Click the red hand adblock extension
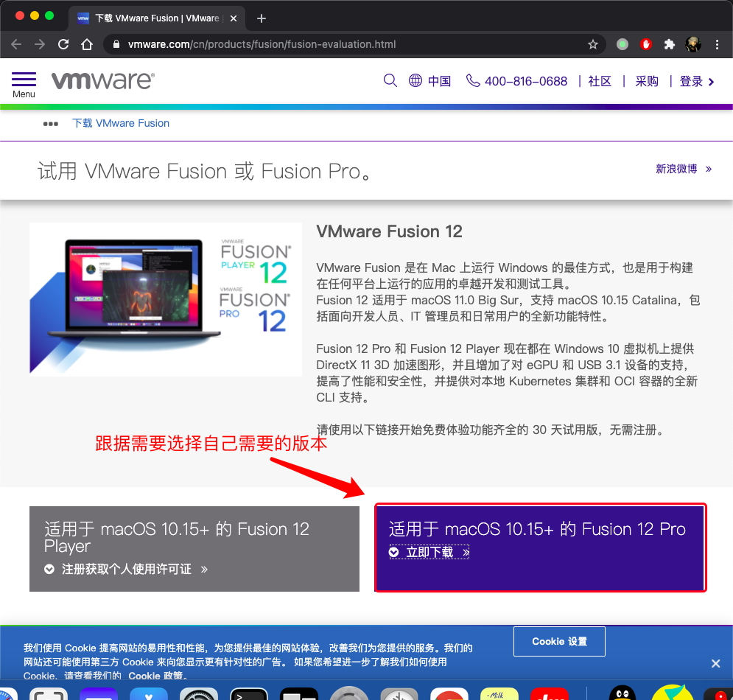 coord(646,44)
